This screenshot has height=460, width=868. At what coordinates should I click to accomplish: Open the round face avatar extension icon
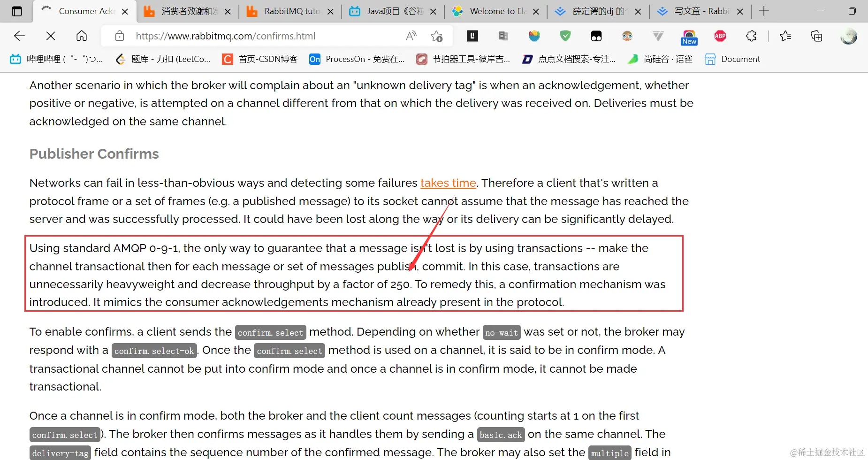coord(627,36)
